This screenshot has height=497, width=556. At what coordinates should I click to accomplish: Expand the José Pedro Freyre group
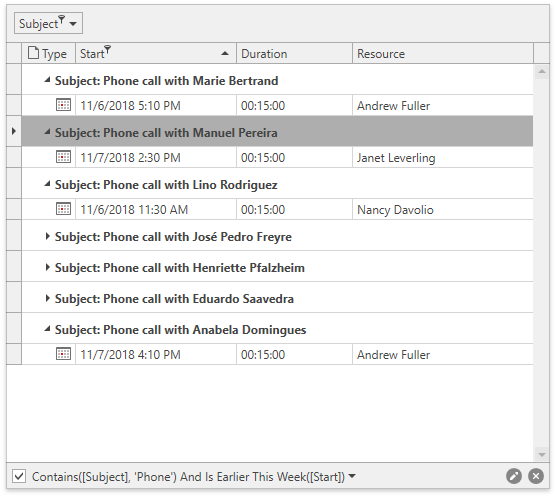47,236
